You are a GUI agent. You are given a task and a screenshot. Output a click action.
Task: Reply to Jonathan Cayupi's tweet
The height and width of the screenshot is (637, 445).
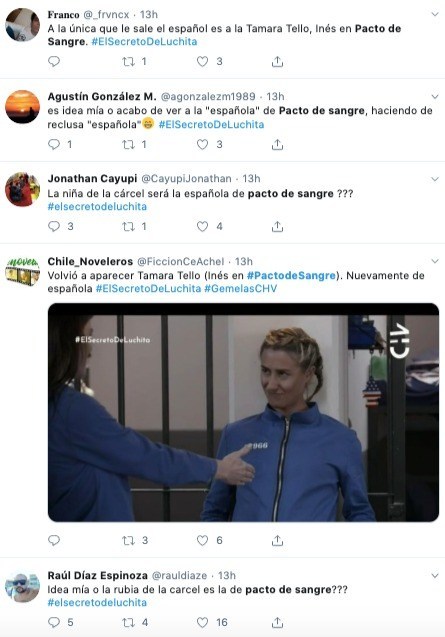click(54, 226)
